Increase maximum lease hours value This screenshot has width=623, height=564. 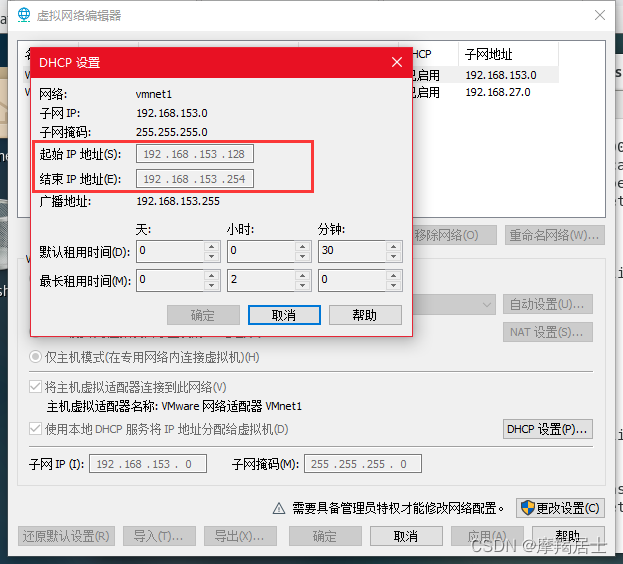tap(303, 275)
